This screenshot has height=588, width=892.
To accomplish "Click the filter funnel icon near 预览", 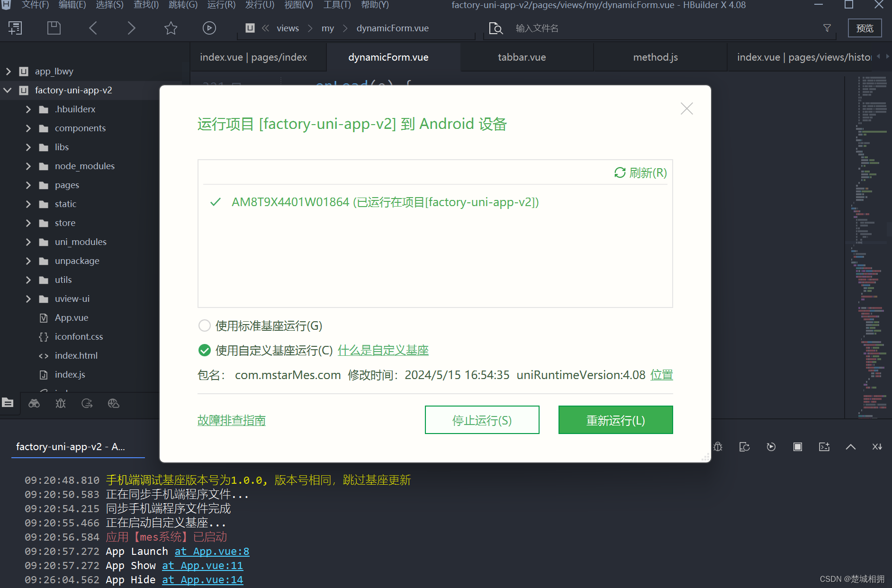I will click(827, 28).
